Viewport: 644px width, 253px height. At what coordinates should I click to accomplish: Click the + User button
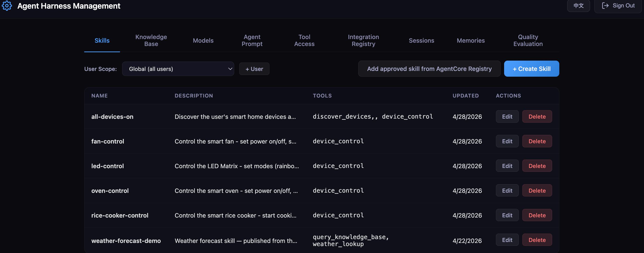click(x=254, y=69)
